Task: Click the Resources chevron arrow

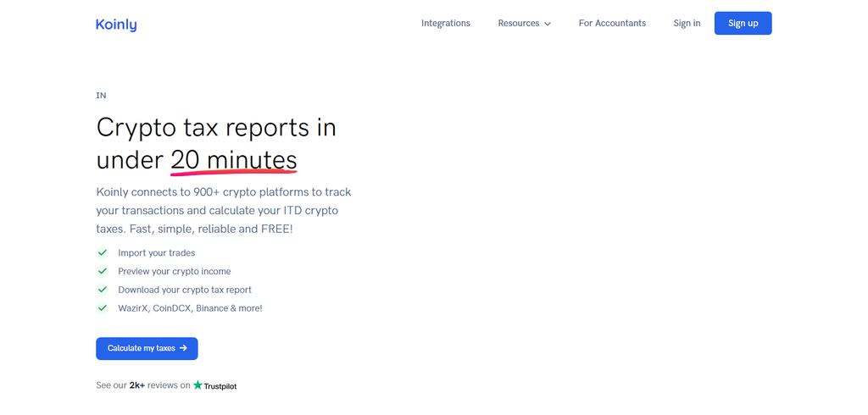Action: click(x=548, y=24)
